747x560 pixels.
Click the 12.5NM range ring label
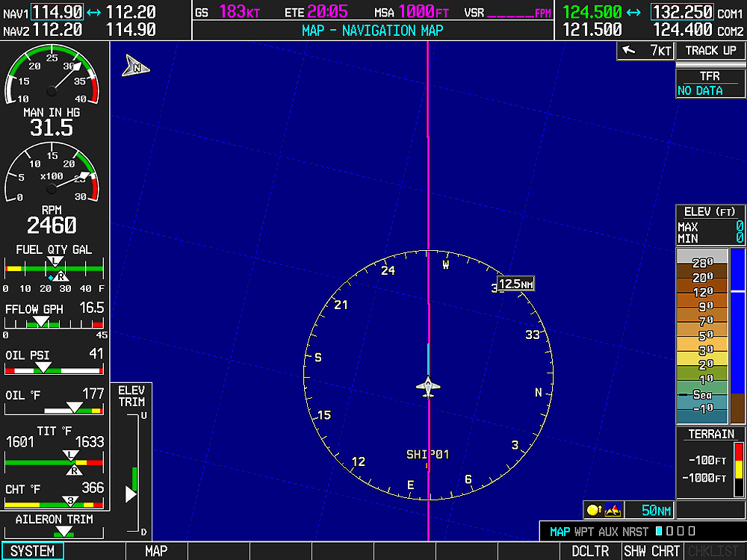tap(516, 284)
